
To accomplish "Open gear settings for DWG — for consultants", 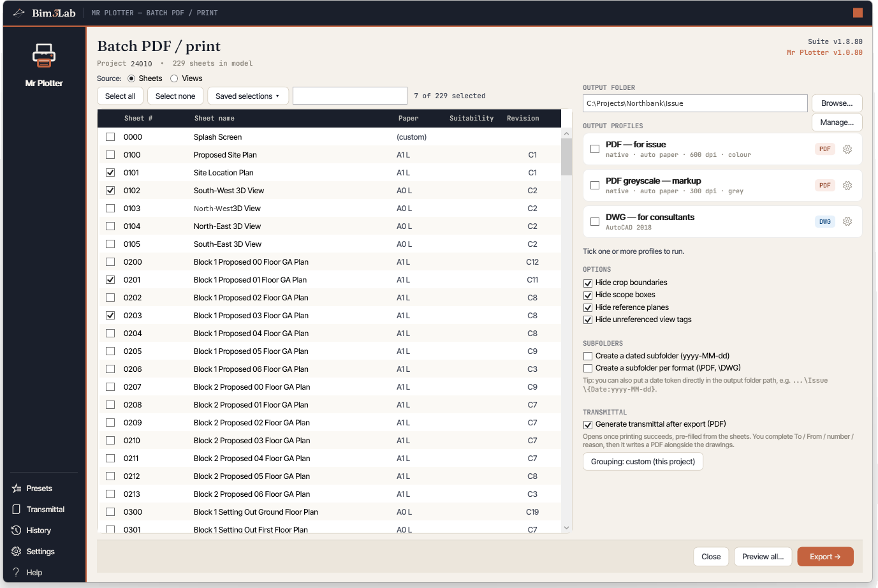I will [x=847, y=221].
